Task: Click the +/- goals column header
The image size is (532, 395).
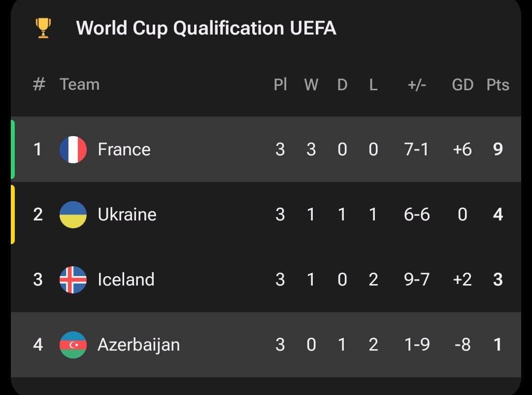Action: pos(417,85)
